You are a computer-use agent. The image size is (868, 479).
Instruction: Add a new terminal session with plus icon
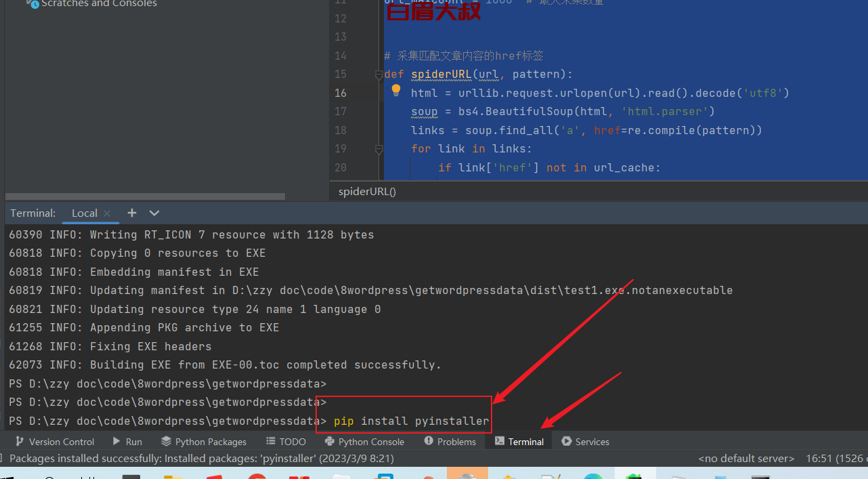[x=132, y=213]
